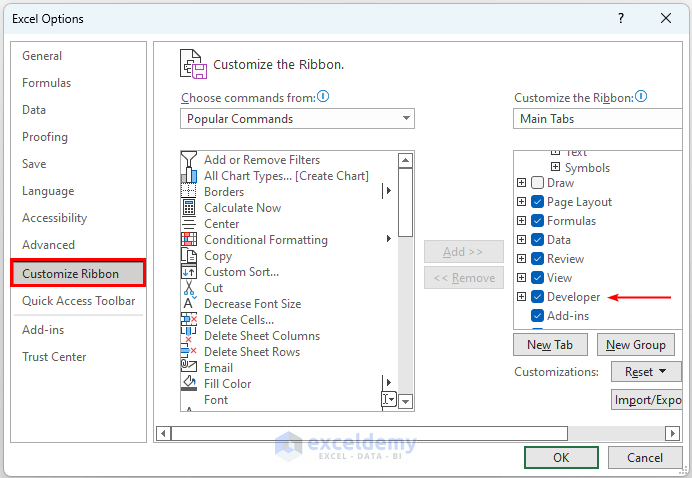Click the Delete Sheet Columns icon
Image resolution: width=692 pixels, height=478 pixels.
[189, 335]
